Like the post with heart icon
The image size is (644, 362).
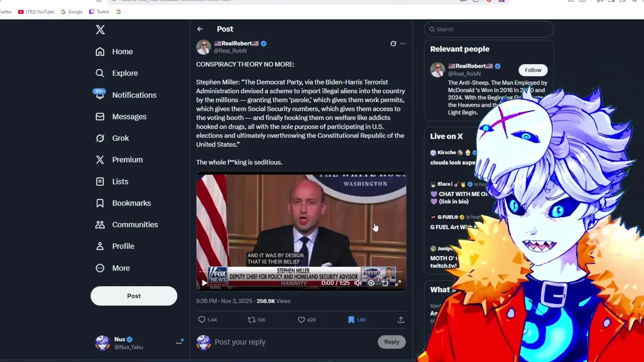pos(301,320)
